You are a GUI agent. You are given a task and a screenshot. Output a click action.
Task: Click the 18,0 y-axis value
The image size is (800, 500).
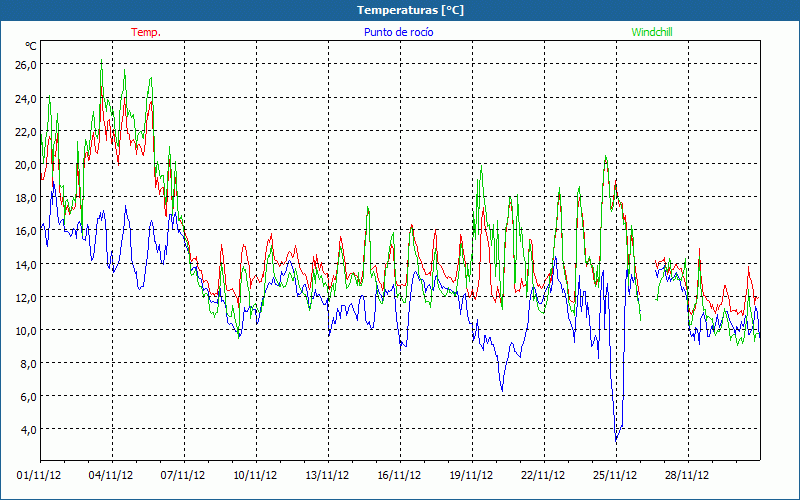pyautogui.click(x=26, y=198)
